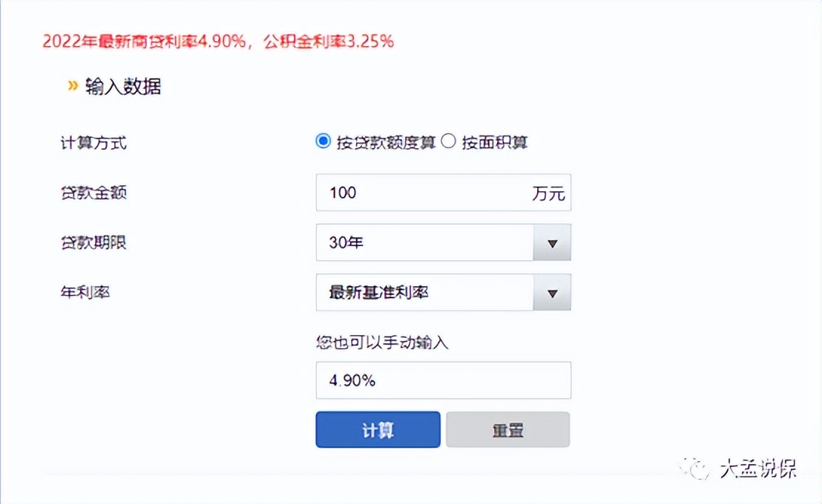Click the 计算方式 field label

(x=93, y=143)
